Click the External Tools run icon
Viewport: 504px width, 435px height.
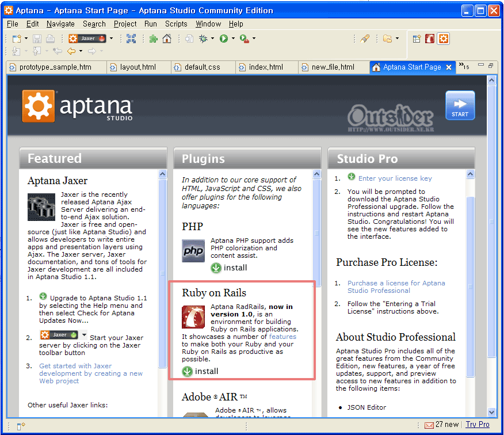245,39
